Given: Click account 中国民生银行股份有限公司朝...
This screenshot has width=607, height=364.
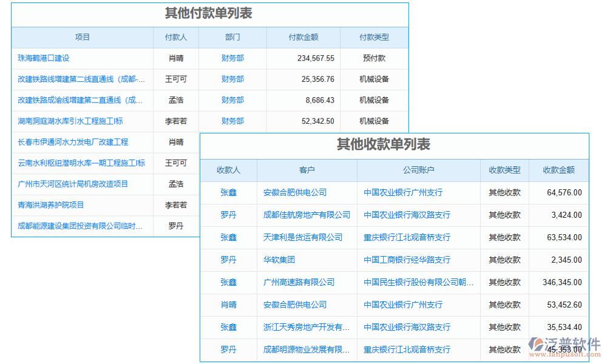Looking at the screenshot, I should (x=419, y=282).
